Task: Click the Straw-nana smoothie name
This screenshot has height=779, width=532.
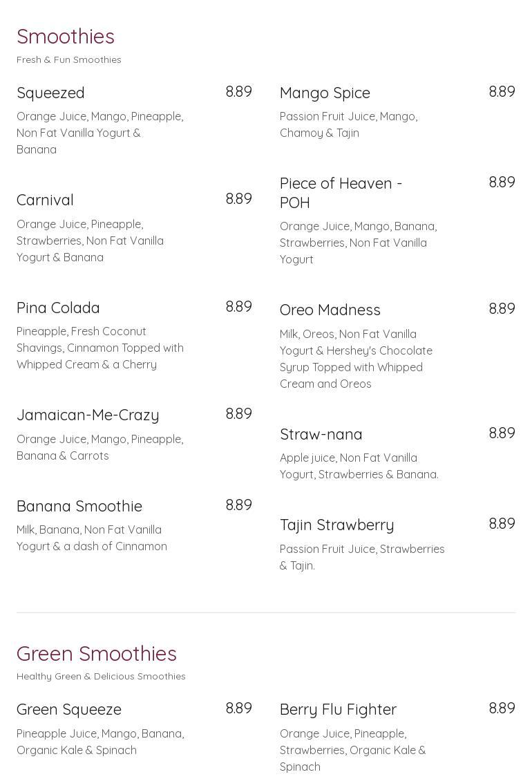Action: point(321,434)
